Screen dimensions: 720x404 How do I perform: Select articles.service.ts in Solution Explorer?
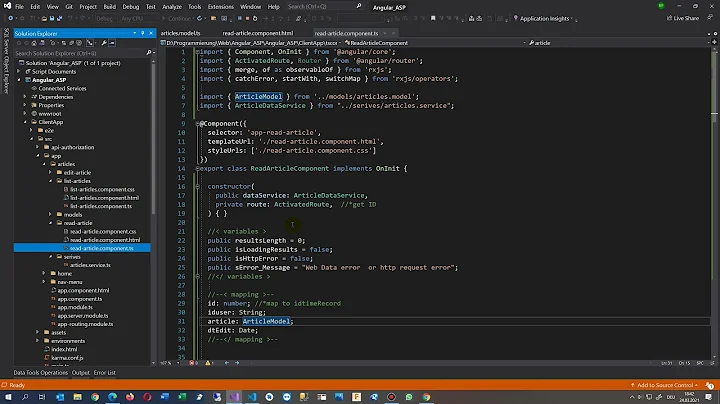[x=90, y=265]
